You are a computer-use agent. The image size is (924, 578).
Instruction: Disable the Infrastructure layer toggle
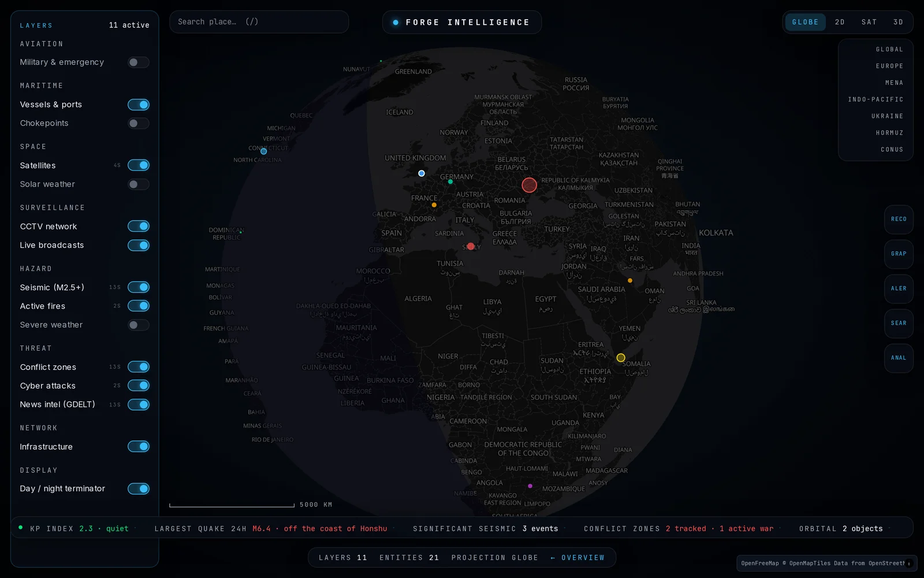[139, 446]
